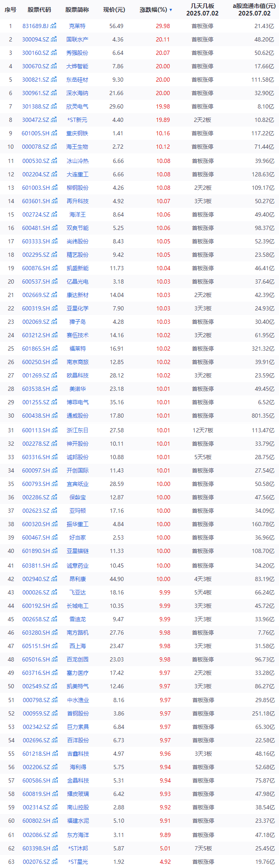The width and height of the screenshot is (279, 868).
Task: Toggle sort arrow on 涨跌幅(%) column
Action: 171,10
